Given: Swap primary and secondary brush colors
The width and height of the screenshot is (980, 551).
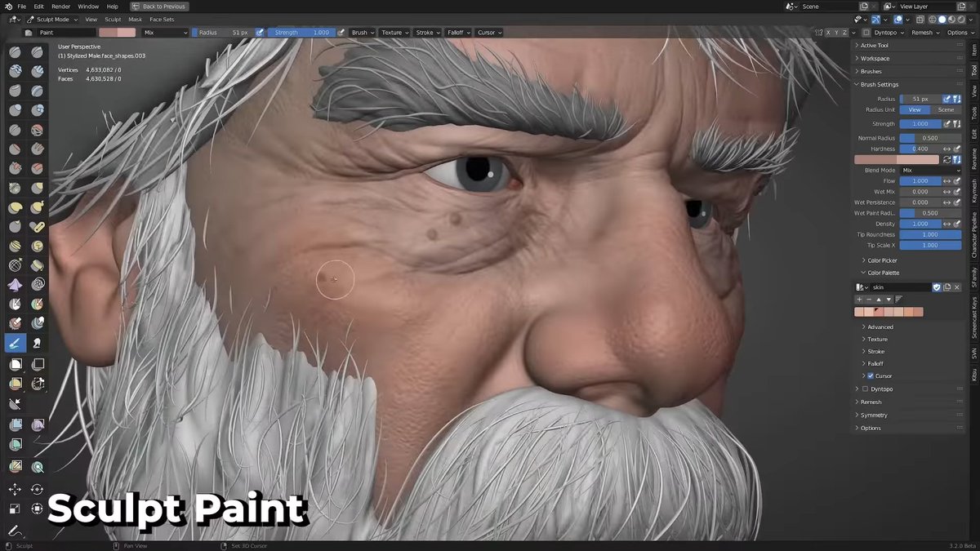Looking at the screenshot, I should point(947,160).
